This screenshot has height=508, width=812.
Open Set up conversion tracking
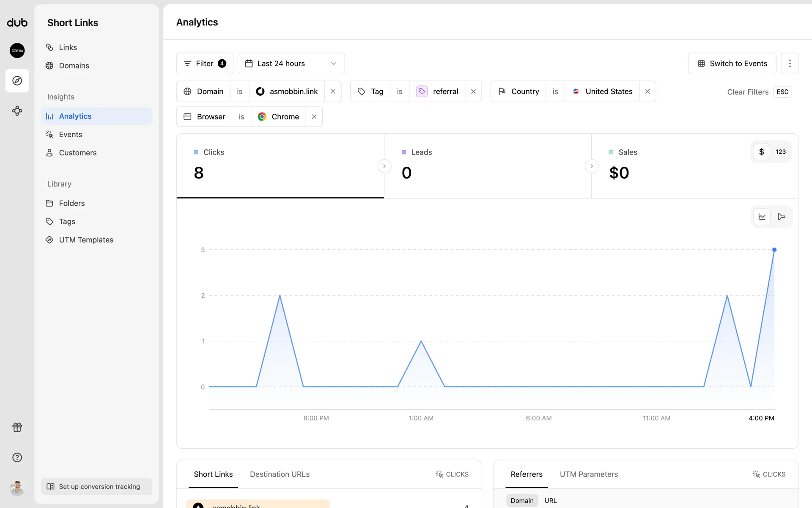pos(96,486)
